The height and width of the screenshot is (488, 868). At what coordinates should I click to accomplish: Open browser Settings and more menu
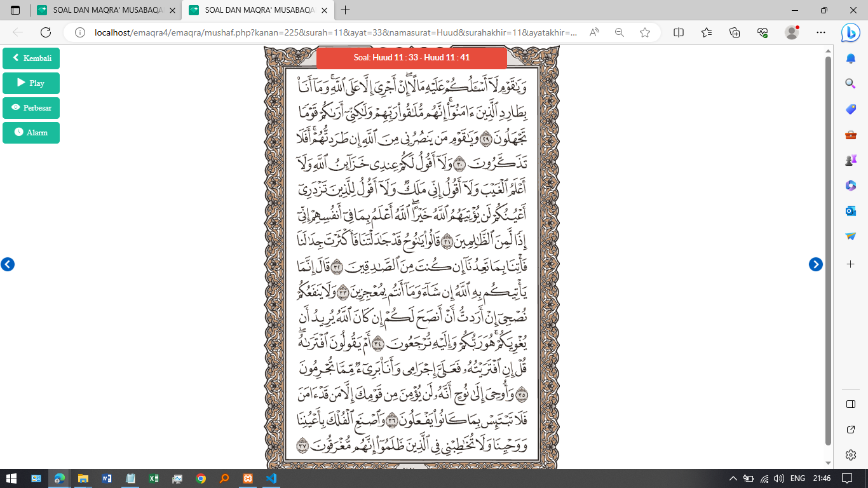coord(821,32)
